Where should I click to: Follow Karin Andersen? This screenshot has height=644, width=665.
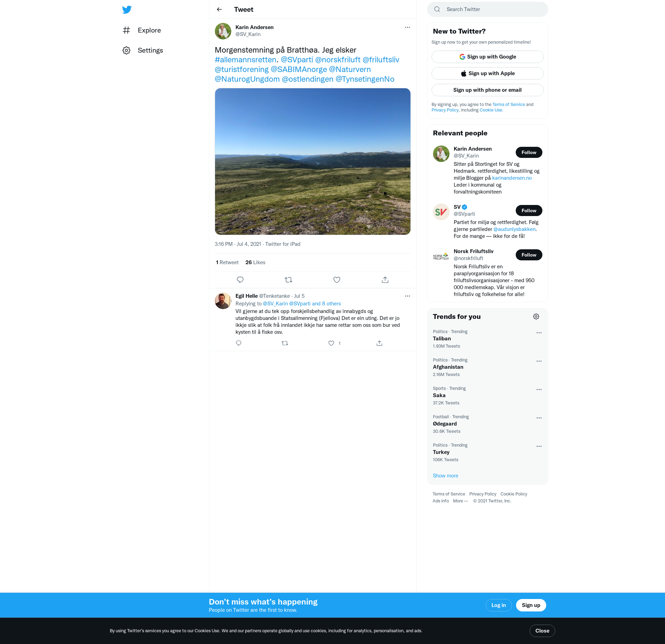529,152
